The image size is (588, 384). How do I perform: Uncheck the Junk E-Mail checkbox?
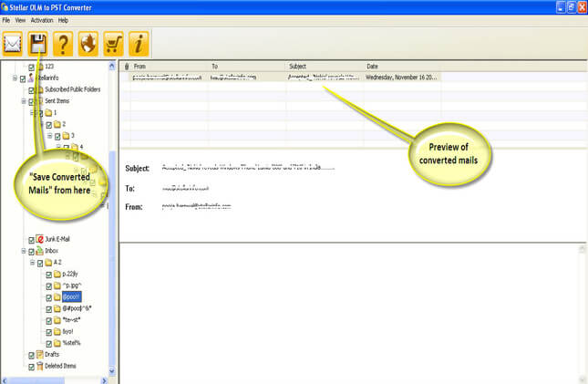click(32, 240)
